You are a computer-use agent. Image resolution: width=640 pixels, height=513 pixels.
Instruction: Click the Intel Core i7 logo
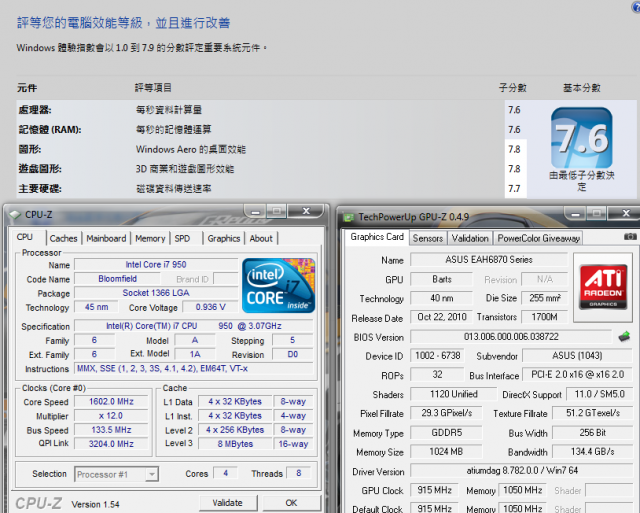278,285
